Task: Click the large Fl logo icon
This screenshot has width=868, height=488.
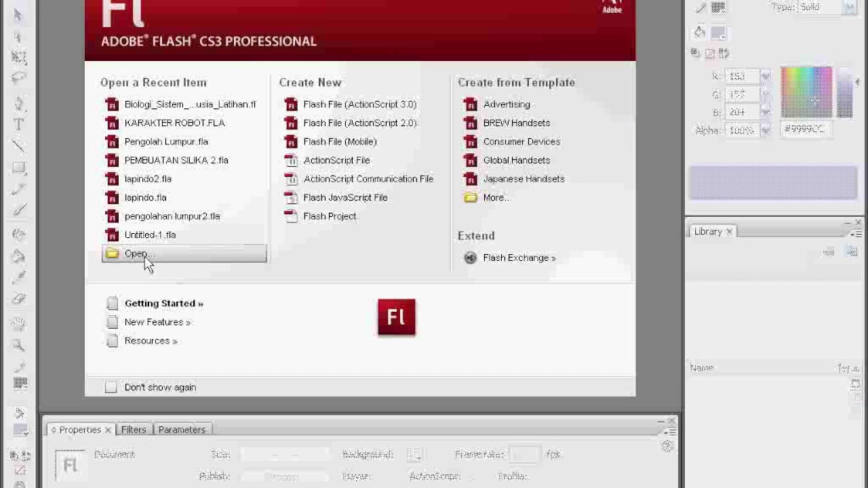Action: tap(397, 317)
